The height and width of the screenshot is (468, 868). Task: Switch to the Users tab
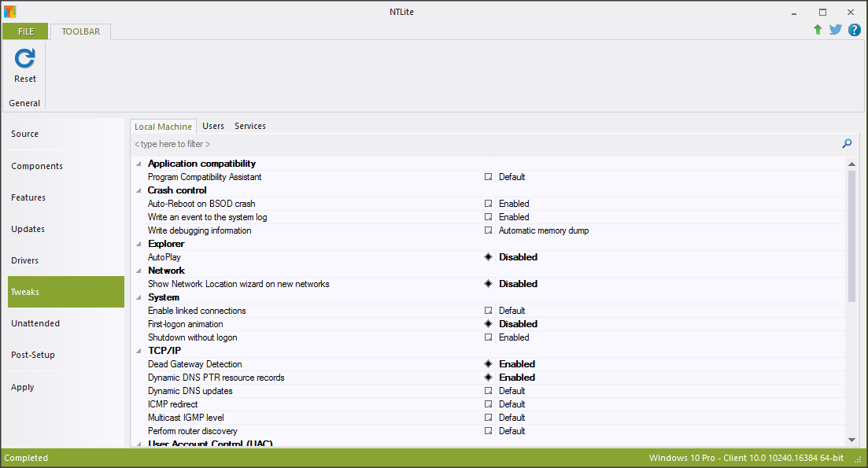tap(213, 126)
